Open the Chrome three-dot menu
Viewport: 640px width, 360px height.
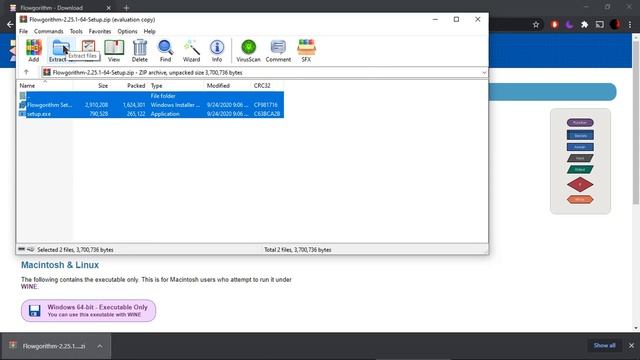[x=630, y=24]
